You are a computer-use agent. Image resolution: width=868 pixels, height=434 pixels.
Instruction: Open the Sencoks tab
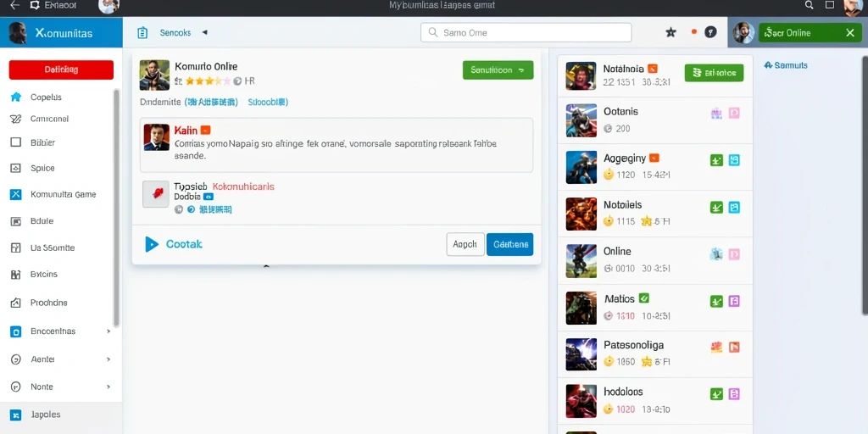pyautogui.click(x=175, y=33)
